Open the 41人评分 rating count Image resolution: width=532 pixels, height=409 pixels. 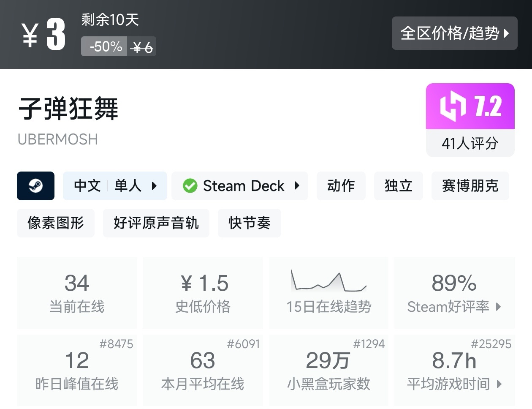(x=470, y=143)
